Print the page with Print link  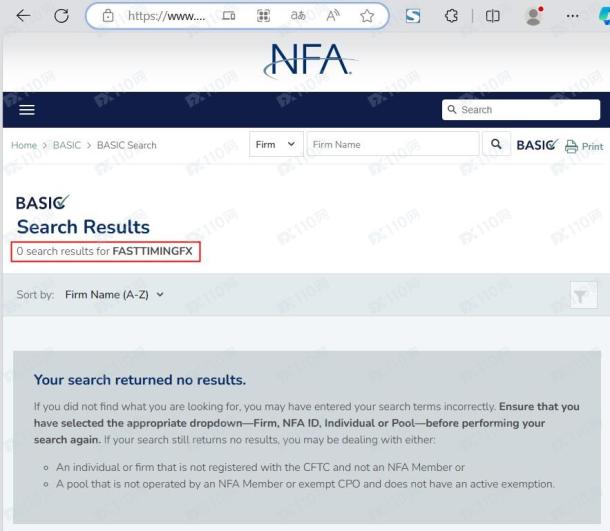584,146
